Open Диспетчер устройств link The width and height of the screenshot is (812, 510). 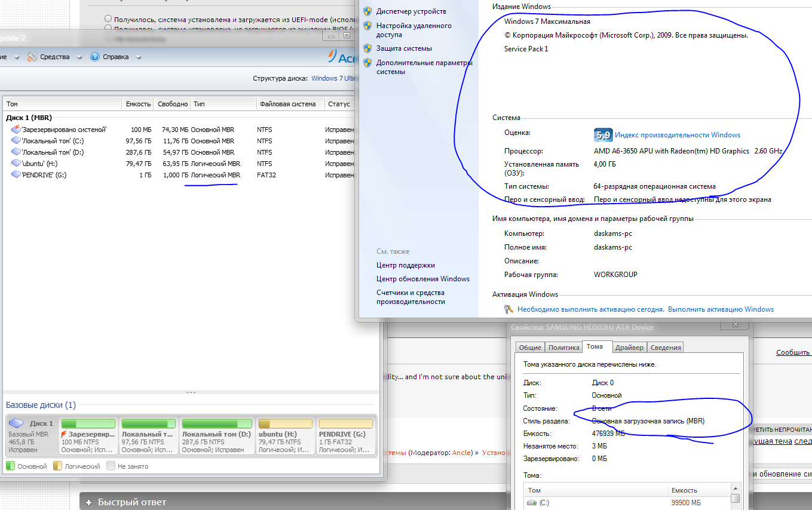411,11
